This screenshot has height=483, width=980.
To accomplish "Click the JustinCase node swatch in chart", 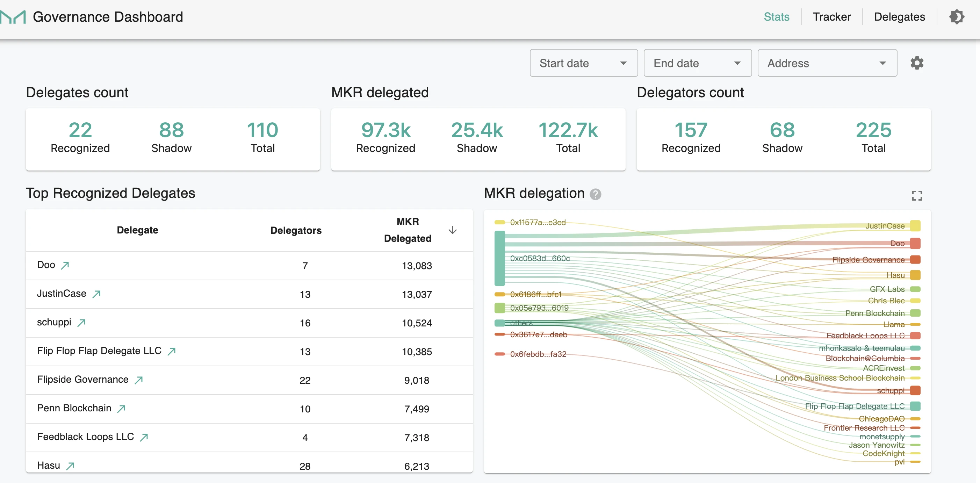I will click(x=915, y=226).
